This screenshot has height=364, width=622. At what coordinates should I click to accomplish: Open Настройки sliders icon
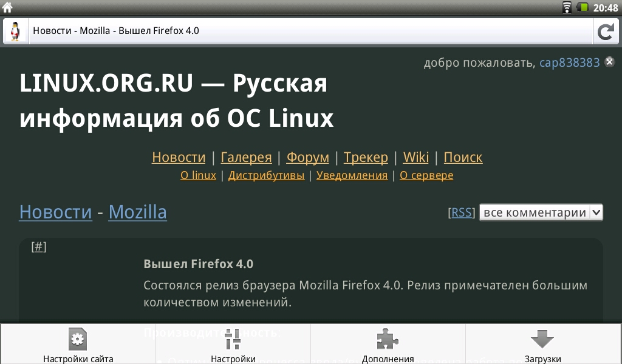(x=233, y=339)
